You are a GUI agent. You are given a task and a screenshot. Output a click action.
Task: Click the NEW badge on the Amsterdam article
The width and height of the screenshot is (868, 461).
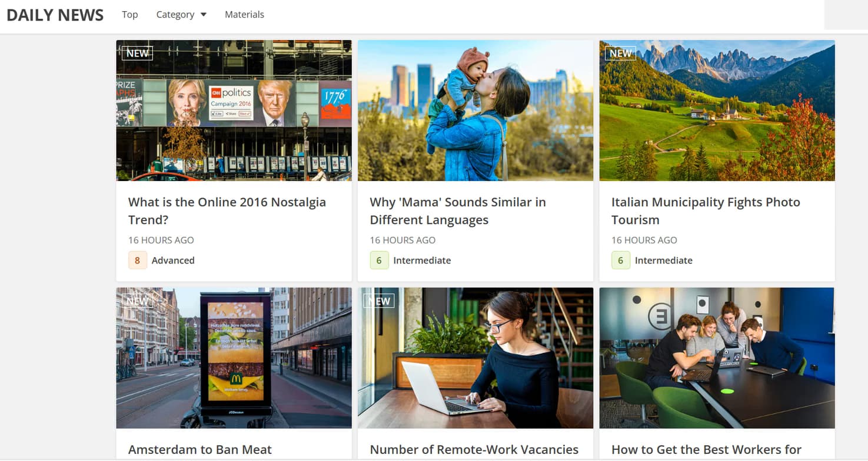pyautogui.click(x=137, y=300)
